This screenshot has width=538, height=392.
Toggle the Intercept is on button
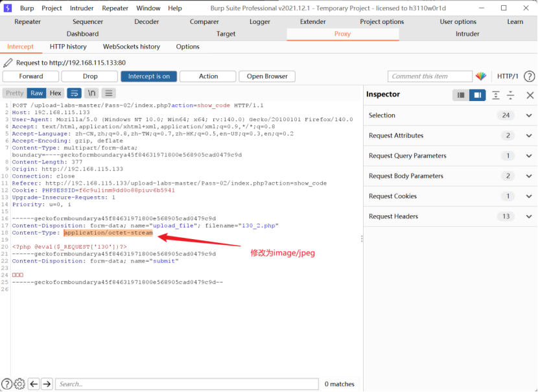(x=149, y=76)
